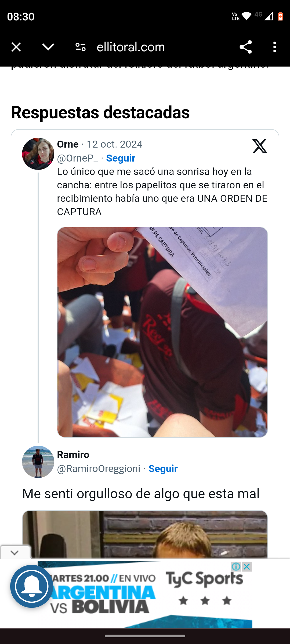Follow Ramiro with the Seguir link
This screenshot has width=290, height=644.
click(x=163, y=469)
